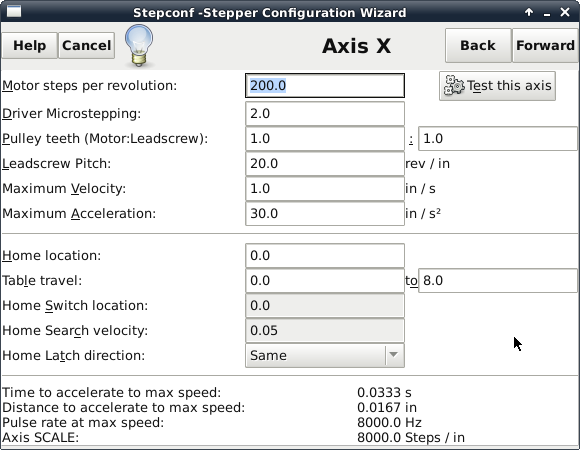Select the Leadscrew Pitch field
580x450 pixels.
point(325,163)
